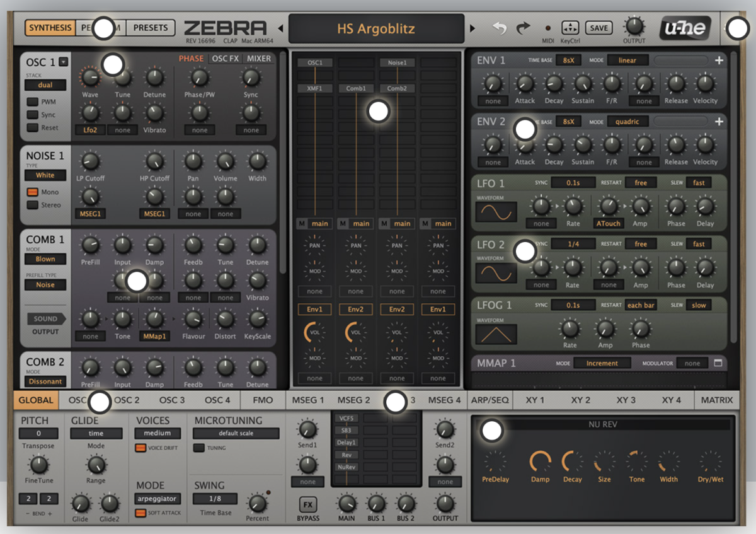Click the MIDI activity indicator dot
Screen dimensions: 756x534
547,28
